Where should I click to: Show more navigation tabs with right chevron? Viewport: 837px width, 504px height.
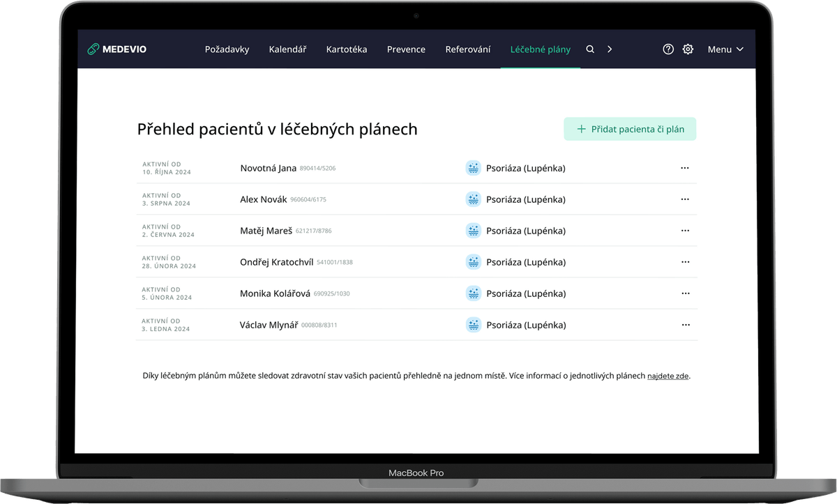click(610, 49)
